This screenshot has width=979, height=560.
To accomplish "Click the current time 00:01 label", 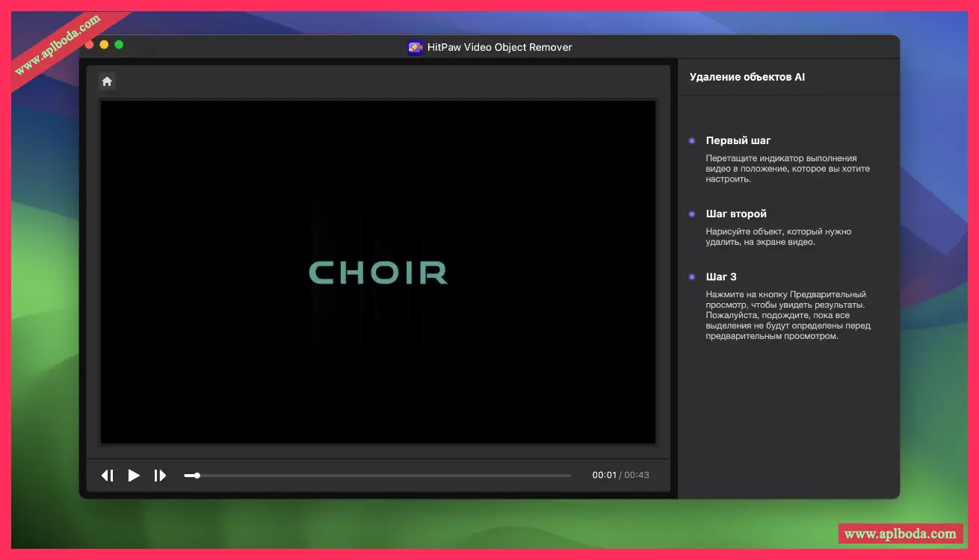I will coord(604,476).
